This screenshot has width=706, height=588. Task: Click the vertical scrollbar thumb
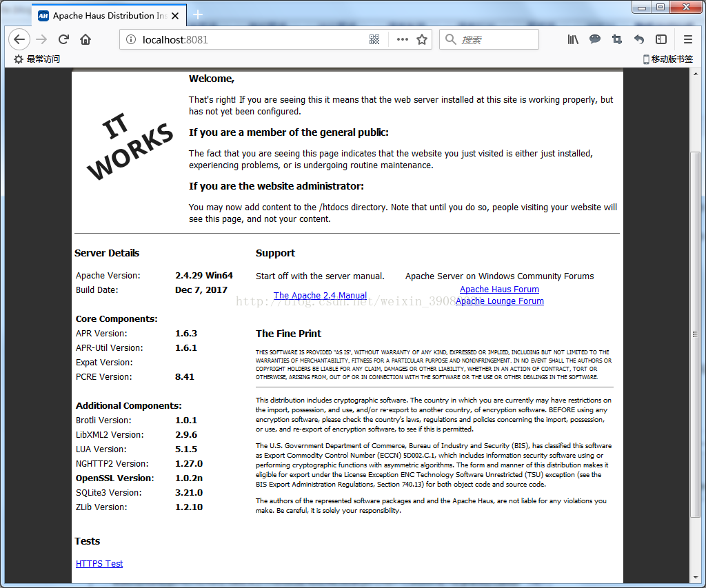[696, 334]
